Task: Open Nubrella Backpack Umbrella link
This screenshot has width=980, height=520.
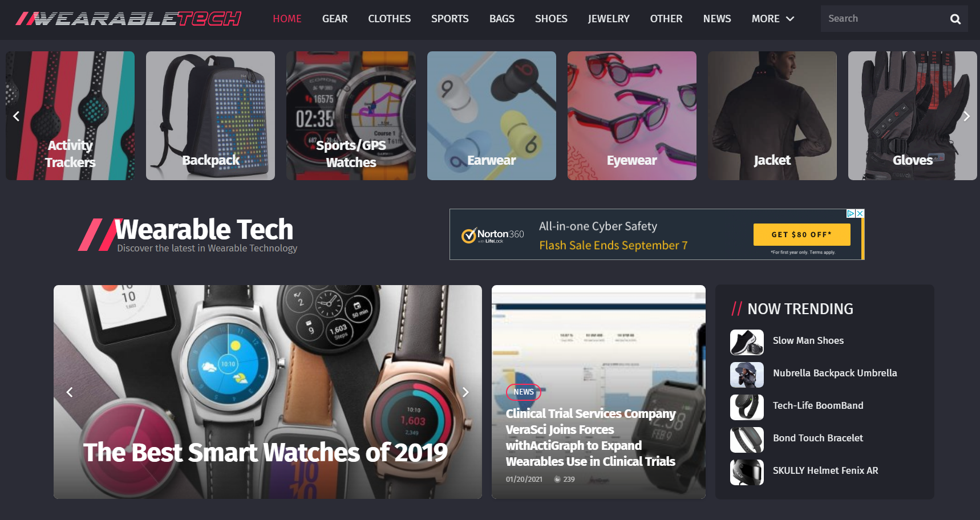Action: point(835,373)
